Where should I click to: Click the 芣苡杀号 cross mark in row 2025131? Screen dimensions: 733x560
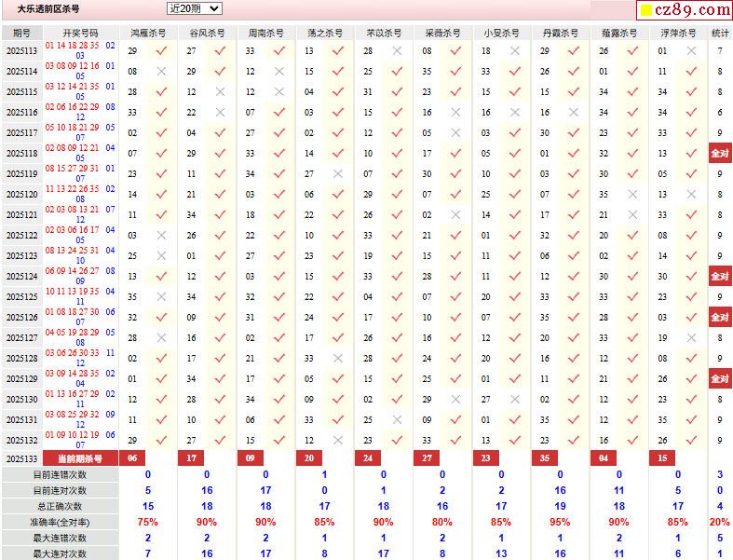[397, 420]
